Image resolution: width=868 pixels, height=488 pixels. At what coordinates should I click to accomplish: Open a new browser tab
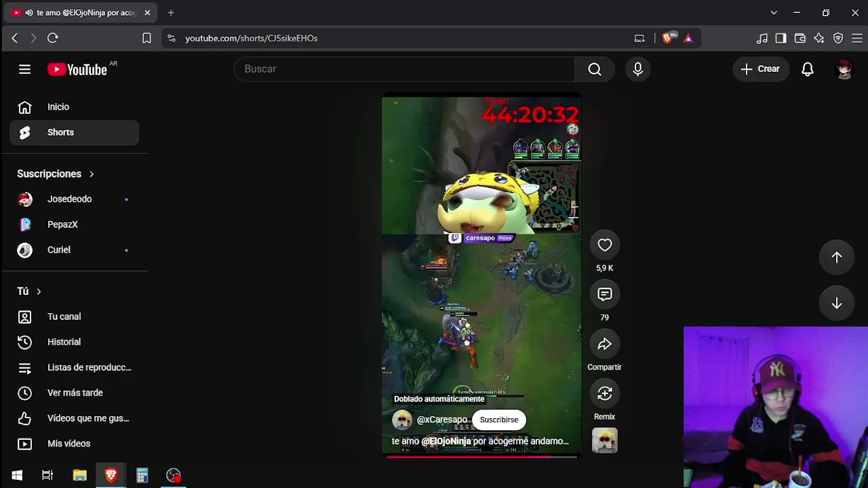pyautogui.click(x=171, y=13)
